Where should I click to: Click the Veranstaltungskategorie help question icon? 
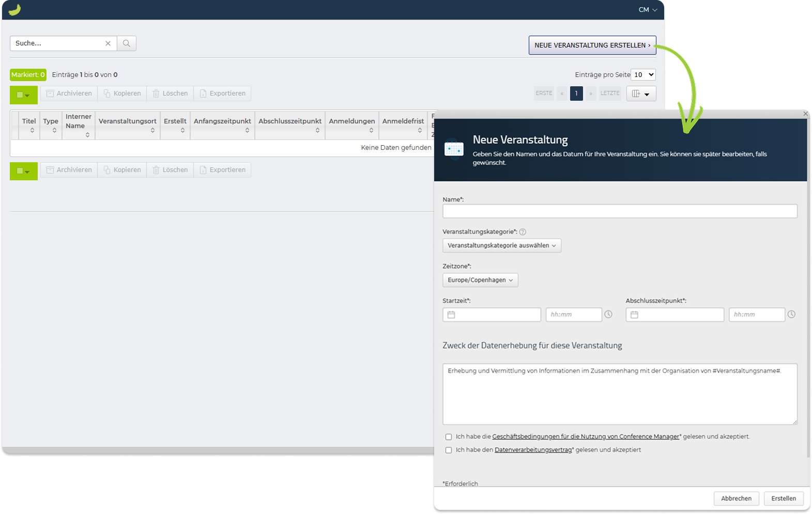(x=523, y=232)
